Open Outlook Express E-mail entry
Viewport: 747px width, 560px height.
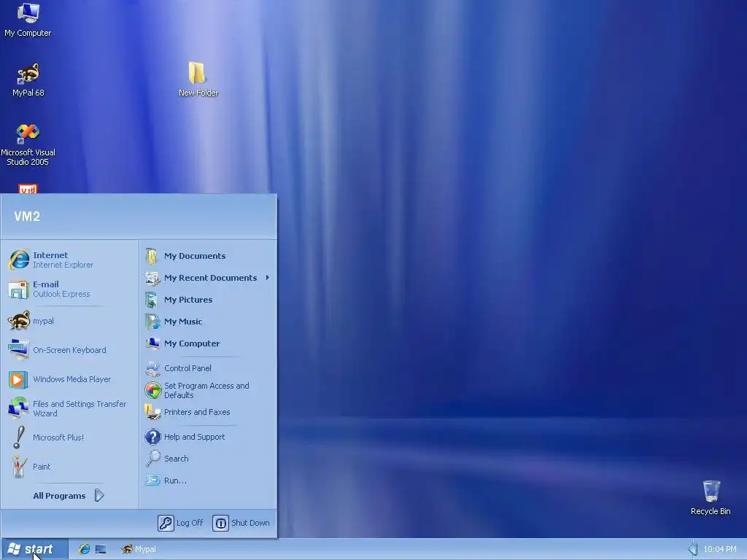pos(70,289)
